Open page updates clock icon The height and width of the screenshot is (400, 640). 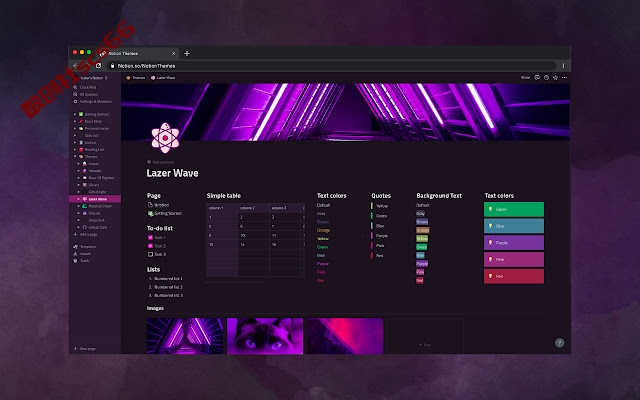click(546, 78)
